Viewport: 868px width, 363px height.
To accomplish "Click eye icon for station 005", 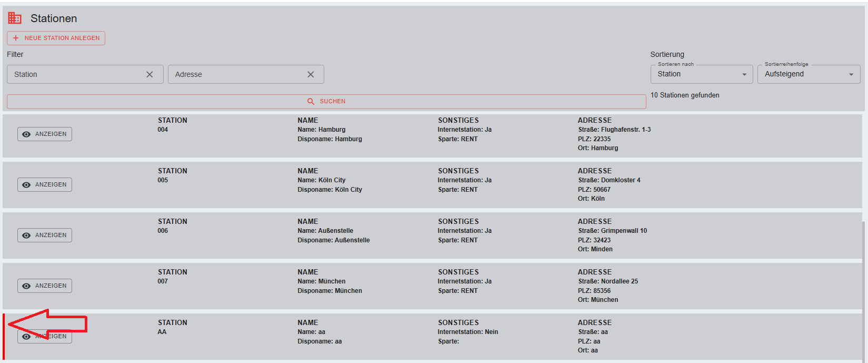I will point(26,185).
